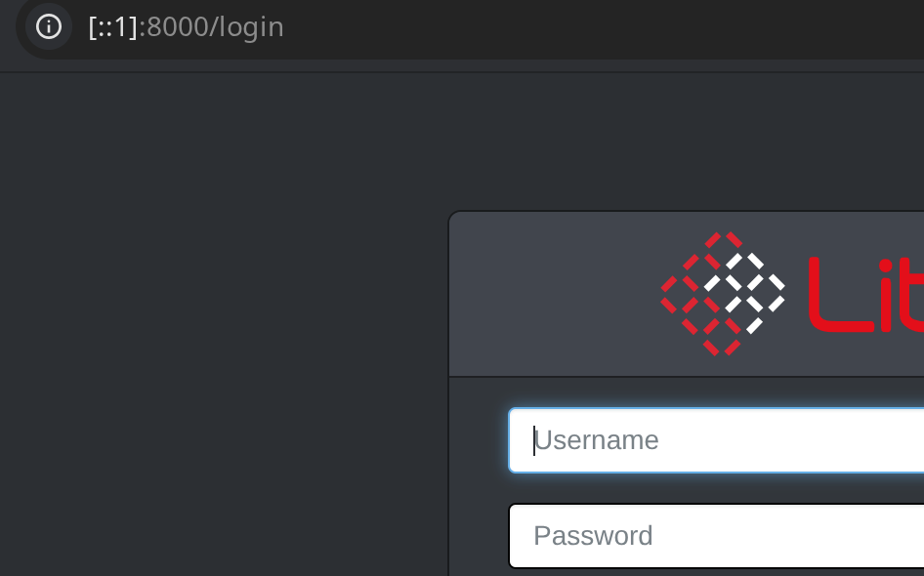924x576 pixels.
Task: Click the ':8000/login' part of the URL
Action: tap(211, 27)
